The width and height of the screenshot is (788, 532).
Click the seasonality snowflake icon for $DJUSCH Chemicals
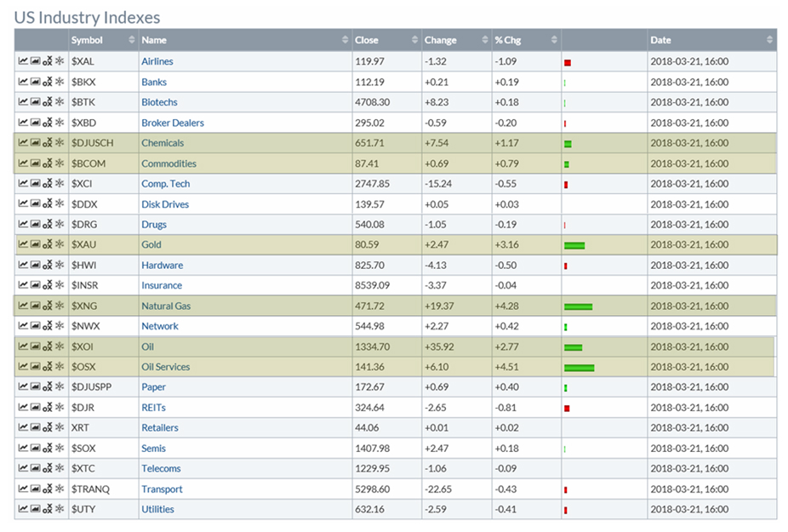click(x=60, y=143)
